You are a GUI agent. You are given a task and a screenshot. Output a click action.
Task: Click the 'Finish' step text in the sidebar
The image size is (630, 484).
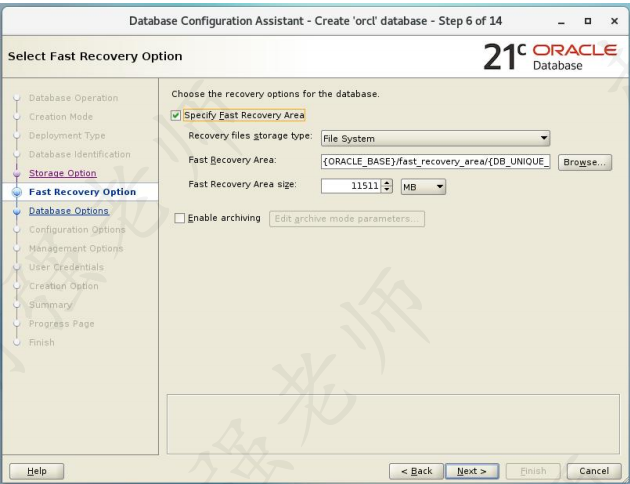41,343
